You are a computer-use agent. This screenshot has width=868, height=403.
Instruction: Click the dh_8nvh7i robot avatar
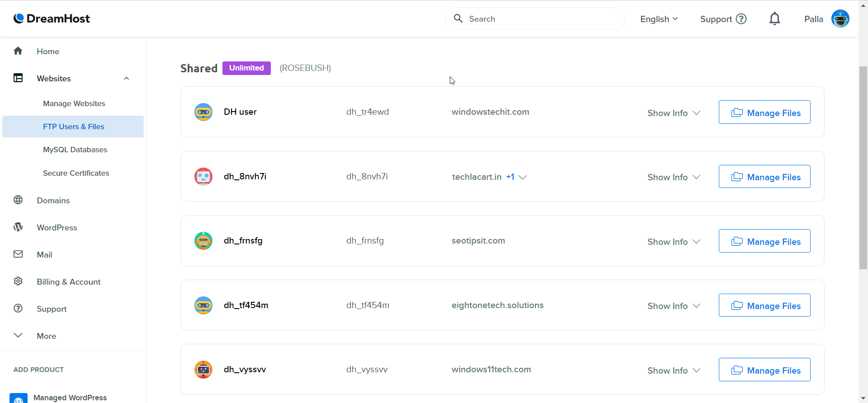pyautogui.click(x=203, y=177)
